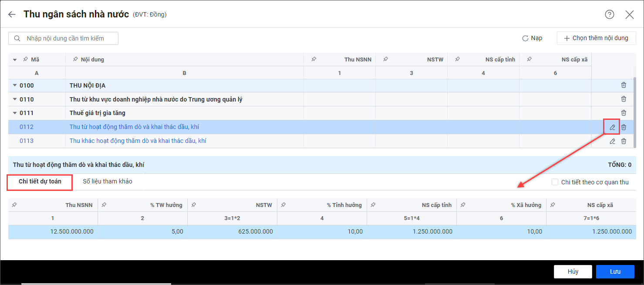Toggle collapse-all arrow in Mã column header

tap(15, 60)
